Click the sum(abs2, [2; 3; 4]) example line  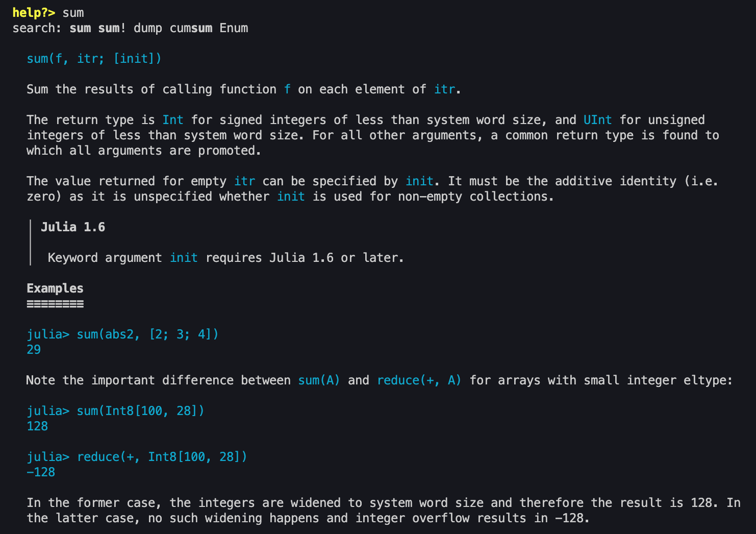147,334
